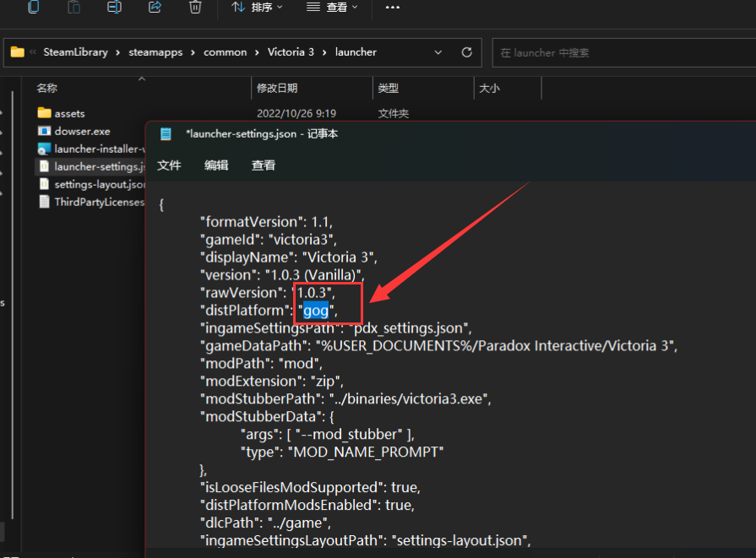Open the 查看 view dropdown in toolbar
This screenshot has width=756, height=558.
tap(332, 8)
